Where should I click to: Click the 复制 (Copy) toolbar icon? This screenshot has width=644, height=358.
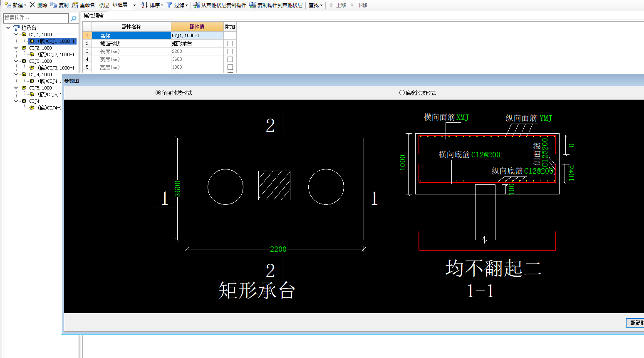[54, 5]
